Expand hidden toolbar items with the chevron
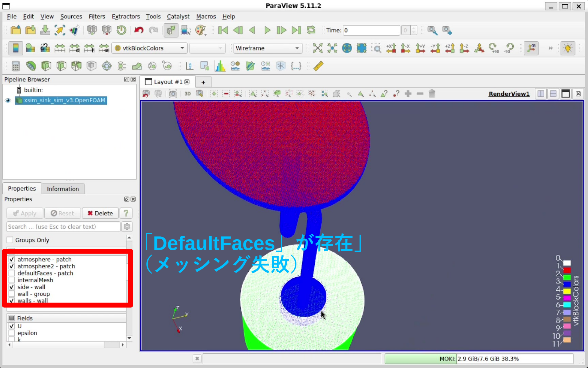Image resolution: width=588 pixels, height=368 pixels. tap(550, 48)
